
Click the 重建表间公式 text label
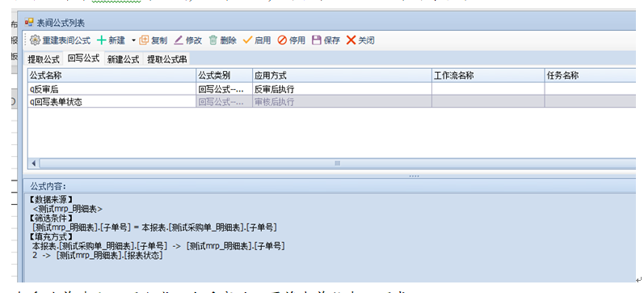(66, 40)
